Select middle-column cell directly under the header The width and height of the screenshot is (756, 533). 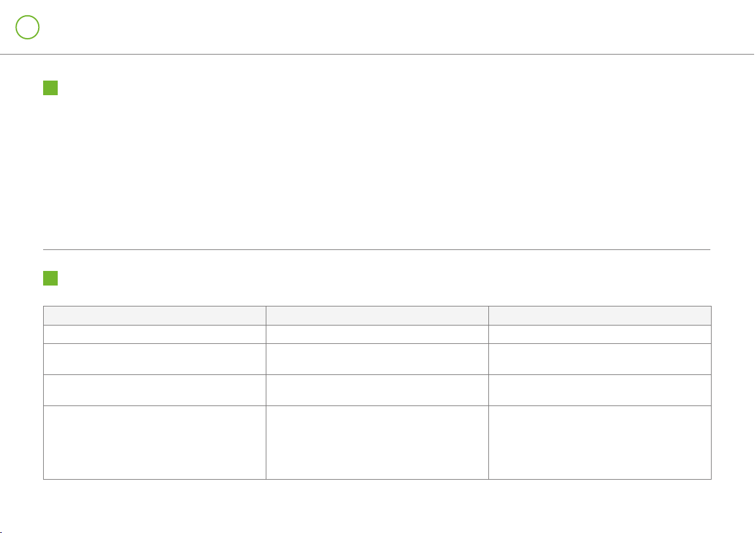[377, 334]
